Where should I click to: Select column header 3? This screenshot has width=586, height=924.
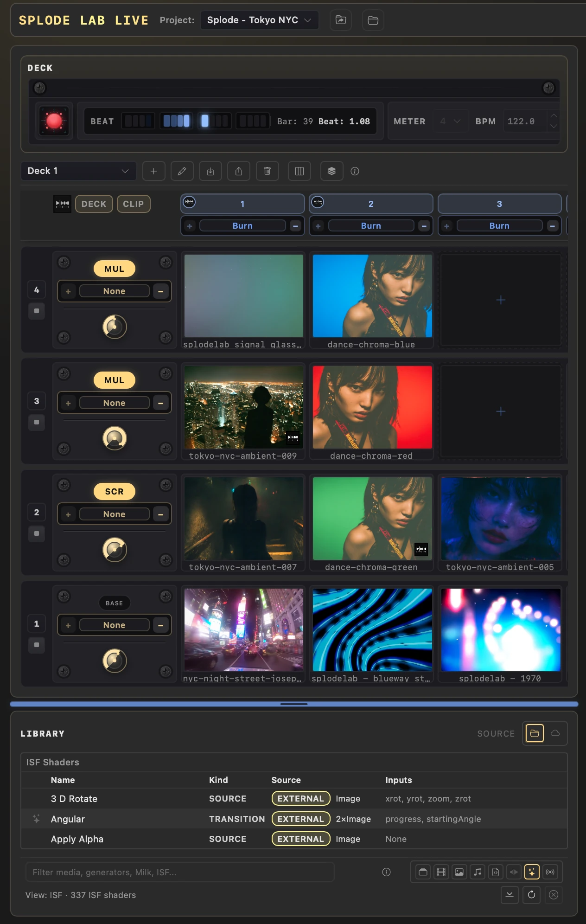pos(499,204)
